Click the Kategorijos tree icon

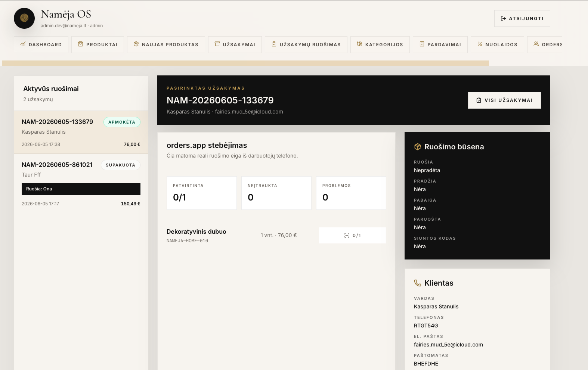[359, 44]
